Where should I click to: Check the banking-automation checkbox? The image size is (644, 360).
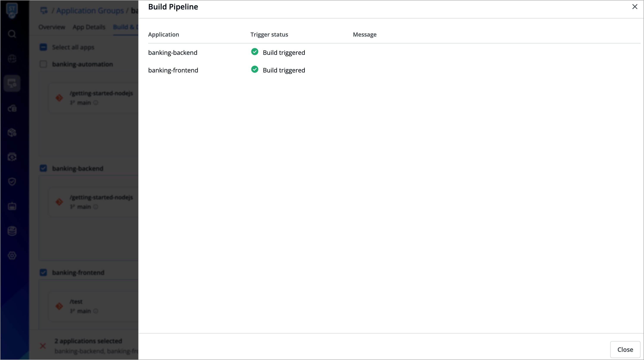43,64
